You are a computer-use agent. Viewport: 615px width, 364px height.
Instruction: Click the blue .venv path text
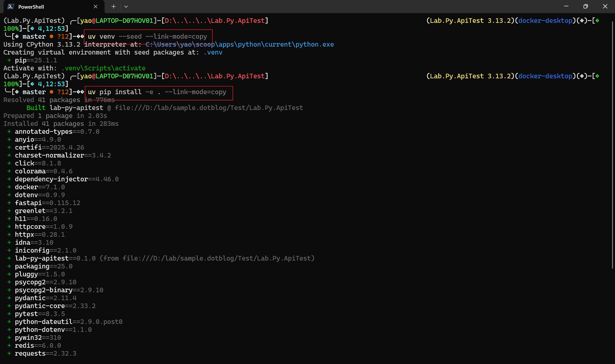pyautogui.click(x=213, y=53)
